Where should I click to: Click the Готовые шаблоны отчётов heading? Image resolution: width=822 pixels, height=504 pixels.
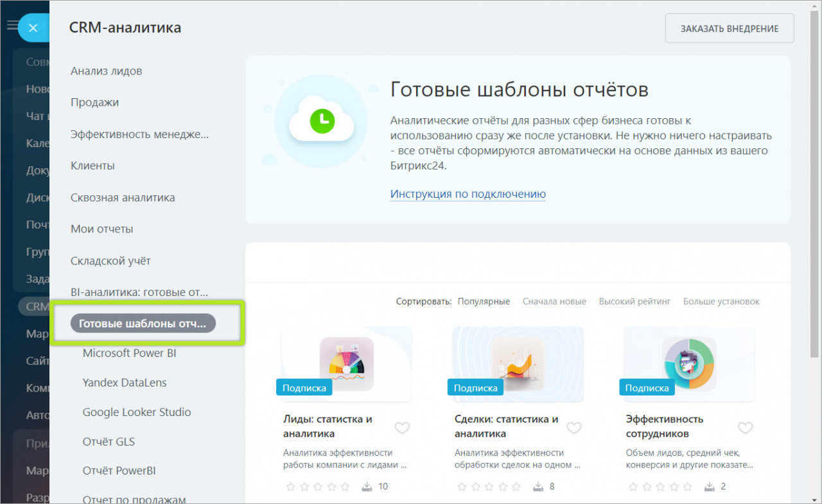coord(520,89)
